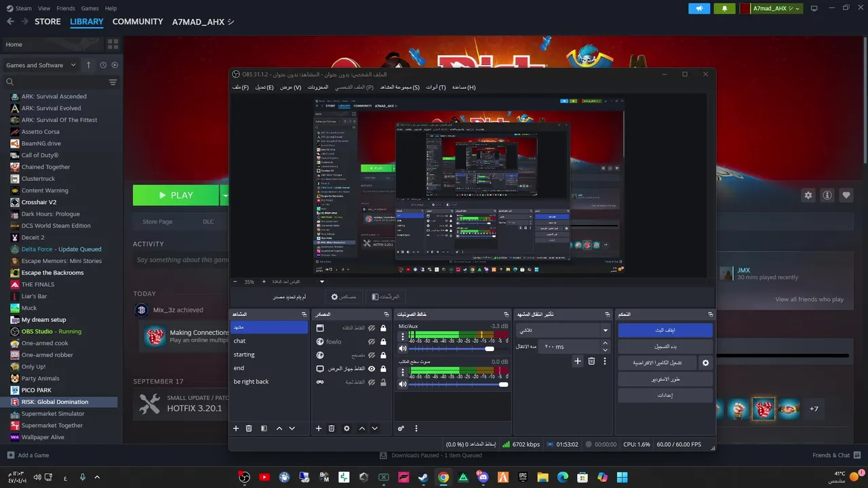Image resolution: width=868 pixels, height=488 pixels.
Task: Open OBS Settings (إعدادات) button
Action: pyautogui.click(x=665, y=395)
